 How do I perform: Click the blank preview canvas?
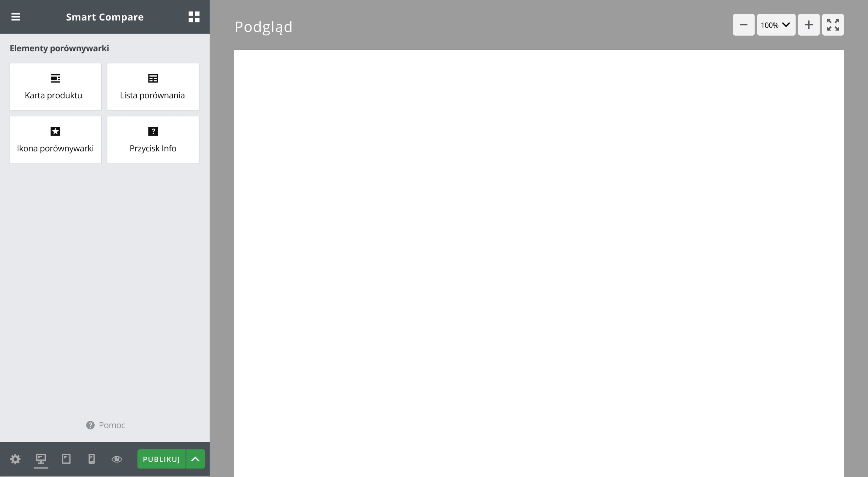pos(538,263)
